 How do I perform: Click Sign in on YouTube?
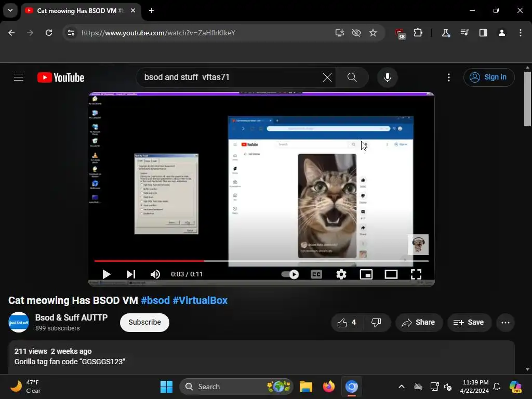(x=488, y=77)
